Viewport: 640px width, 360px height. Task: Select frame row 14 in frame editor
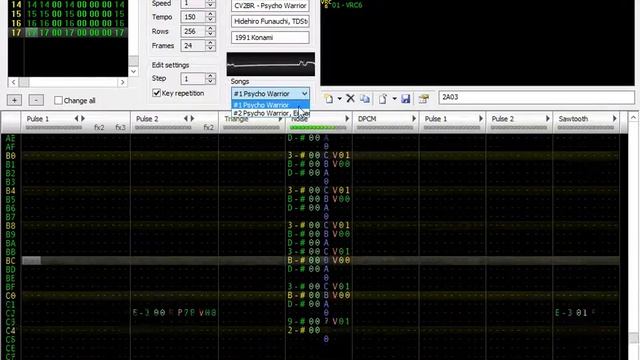click(68, 5)
